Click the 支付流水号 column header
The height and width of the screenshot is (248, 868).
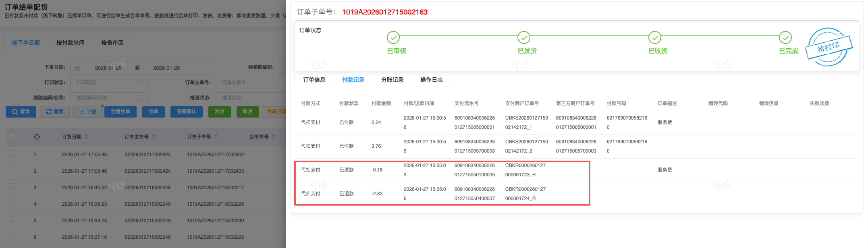[x=466, y=103]
